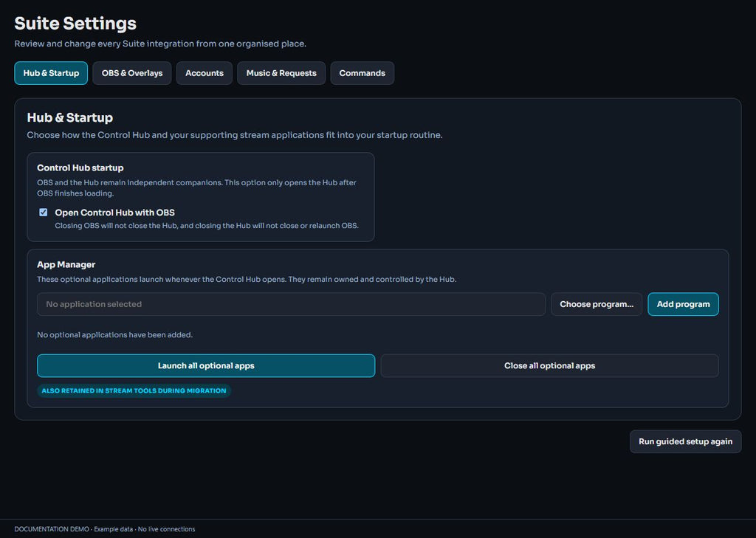Run guided setup again
Image resolution: width=756 pixels, height=538 pixels.
[x=686, y=441]
